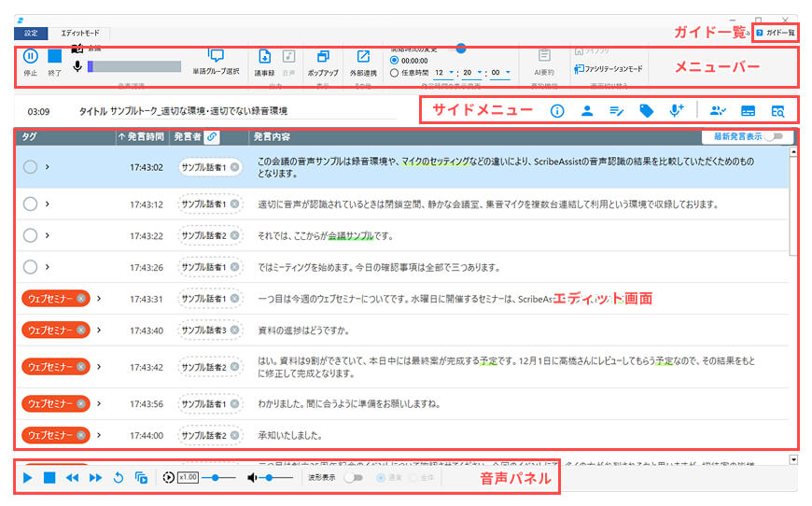This screenshot has width=812, height=506.
Task: Click the 発言内容 column header
Action: tap(272, 136)
